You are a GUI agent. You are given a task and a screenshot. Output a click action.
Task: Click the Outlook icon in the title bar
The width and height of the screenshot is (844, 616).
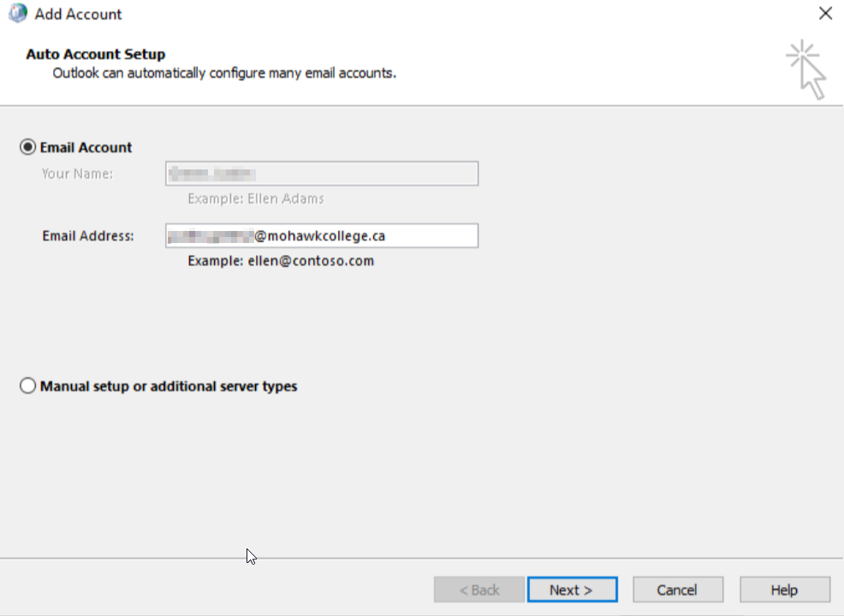click(17, 14)
